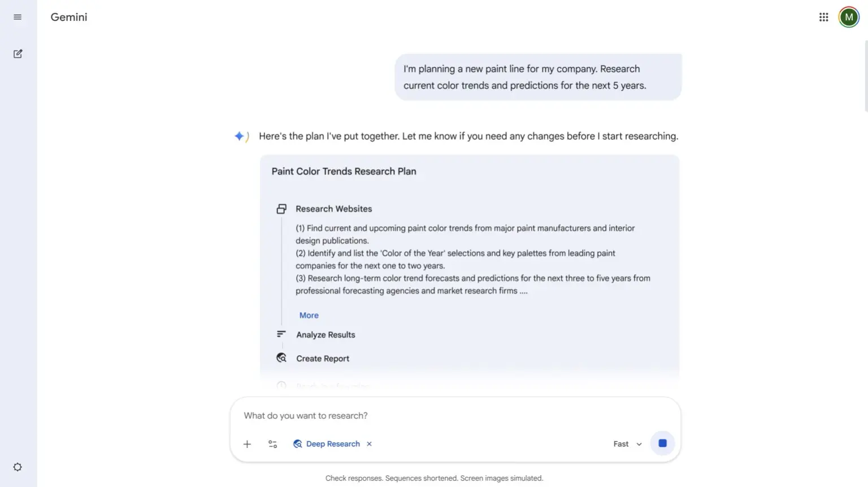Focus the What do you want to research field
Viewport: 868px width, 487px height.
(455, 416)
